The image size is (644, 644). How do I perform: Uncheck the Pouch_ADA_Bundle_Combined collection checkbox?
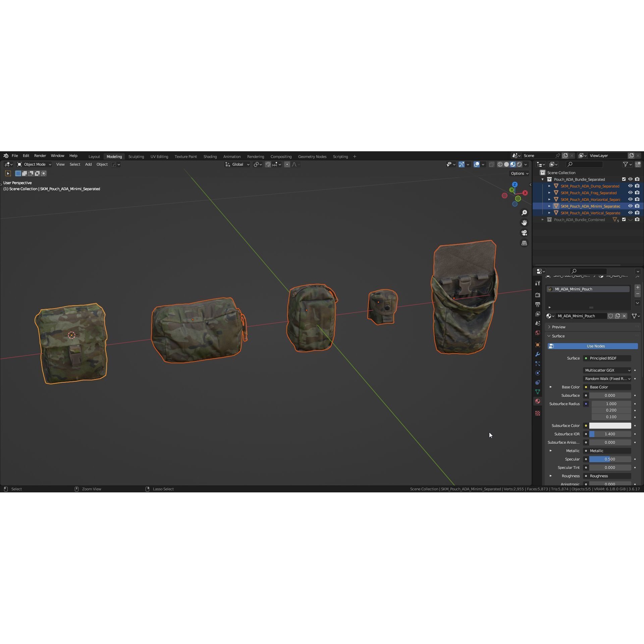(624, 219)
